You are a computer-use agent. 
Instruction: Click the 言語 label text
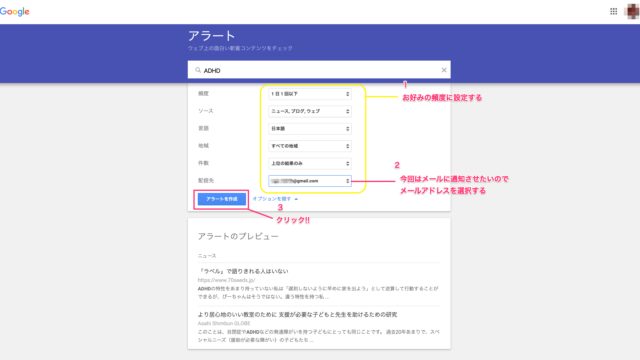[x=203, y=128]
